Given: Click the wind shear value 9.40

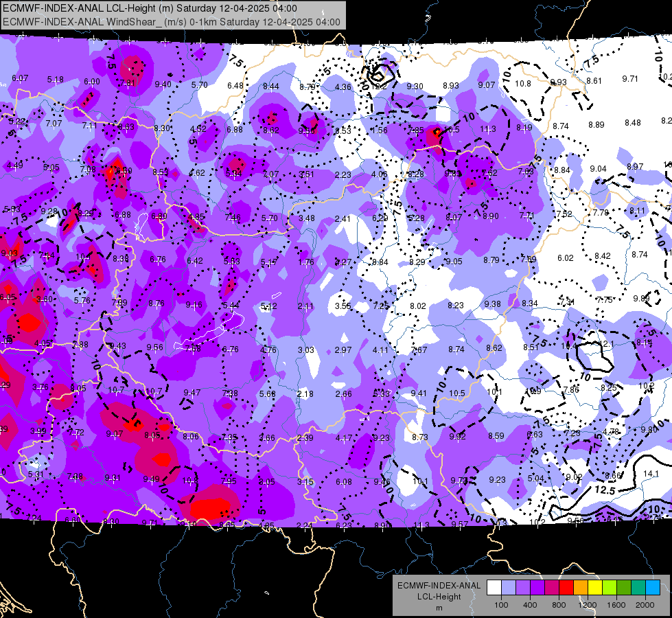Looking at the screenshot, I should 163,84.
